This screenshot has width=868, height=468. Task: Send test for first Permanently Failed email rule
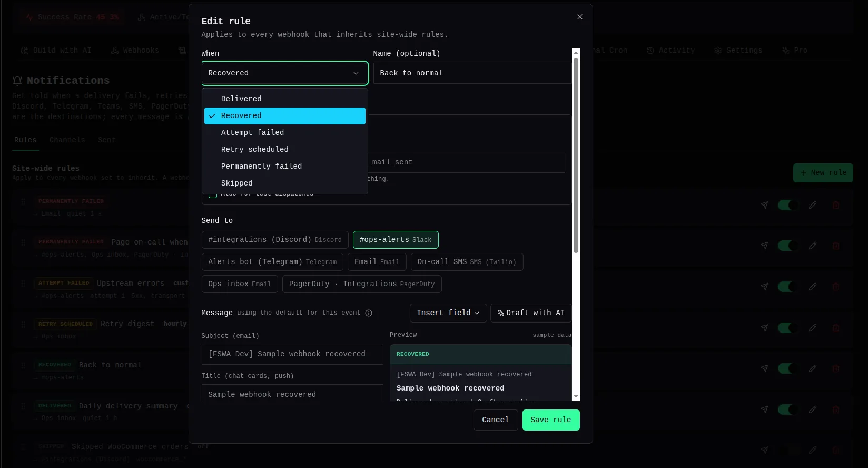click(764, 205)
